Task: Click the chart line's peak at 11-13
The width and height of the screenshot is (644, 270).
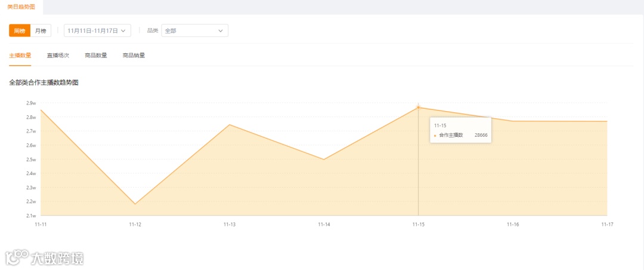Action: click(230, 125)
